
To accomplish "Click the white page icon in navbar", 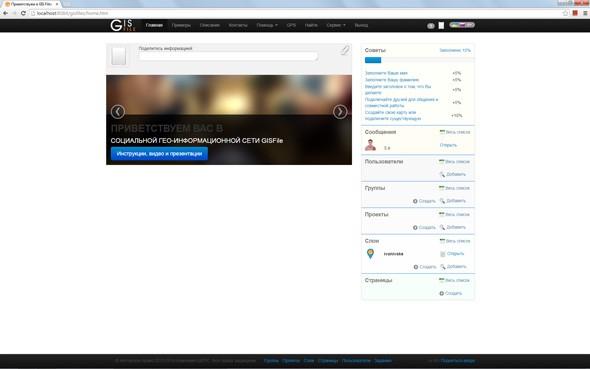I will 441,25.
